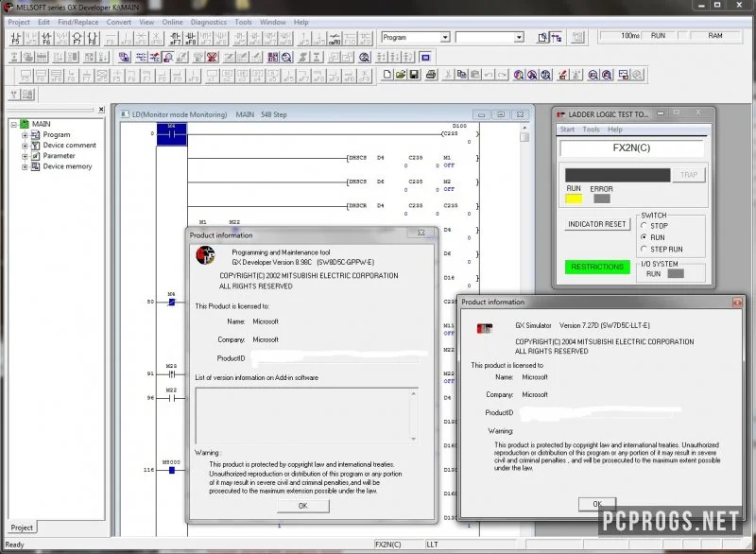Click the green RESTRICTIONS button
This screenshot has width=756, height=554.
(x=597, y=267)
